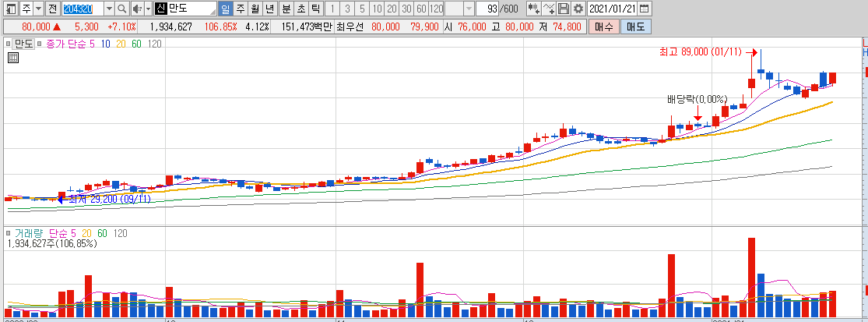Click the floppy disk save icon

pyautogui.click(x=564, y=9)
